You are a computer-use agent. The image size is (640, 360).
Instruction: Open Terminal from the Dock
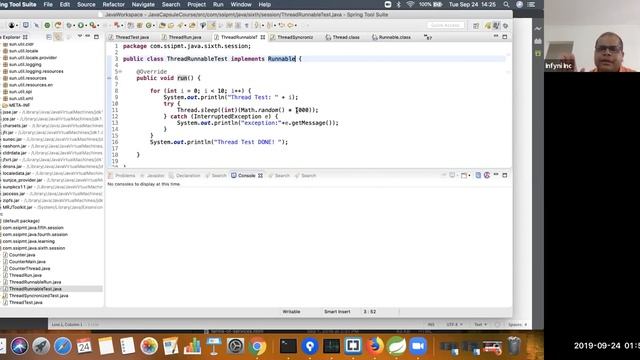click(288, 346)
